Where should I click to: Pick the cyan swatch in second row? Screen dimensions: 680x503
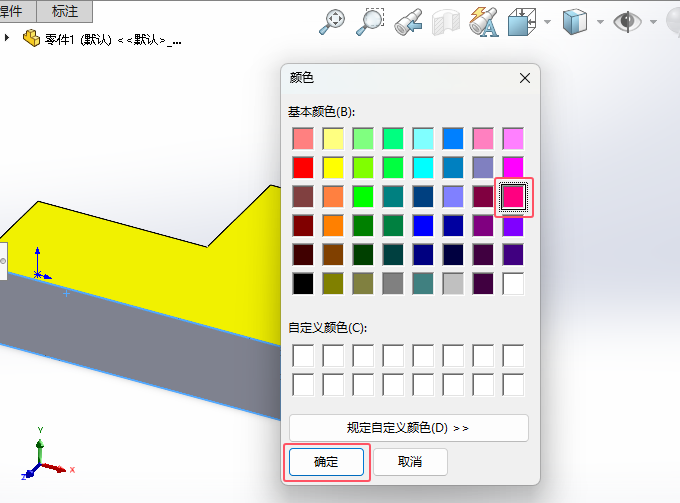click(423, 167)
